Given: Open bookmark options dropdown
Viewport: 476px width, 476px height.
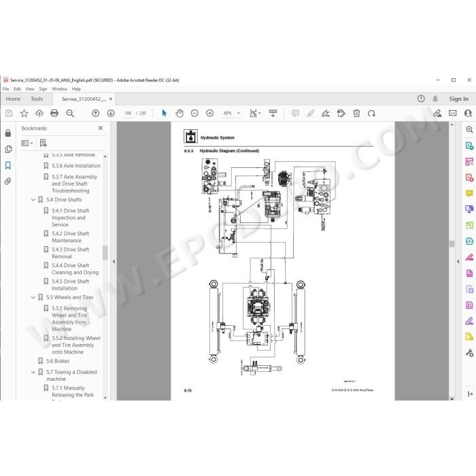Looking at the screenshot, I should 27,143.
